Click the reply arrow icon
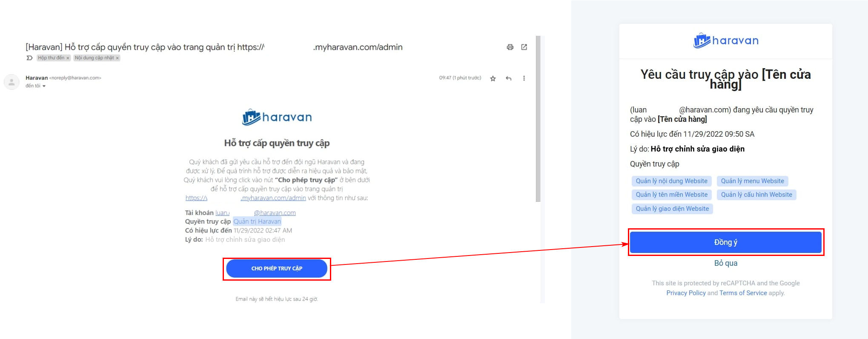This screenshot has height=339, width=868. (x=508, y=78)
